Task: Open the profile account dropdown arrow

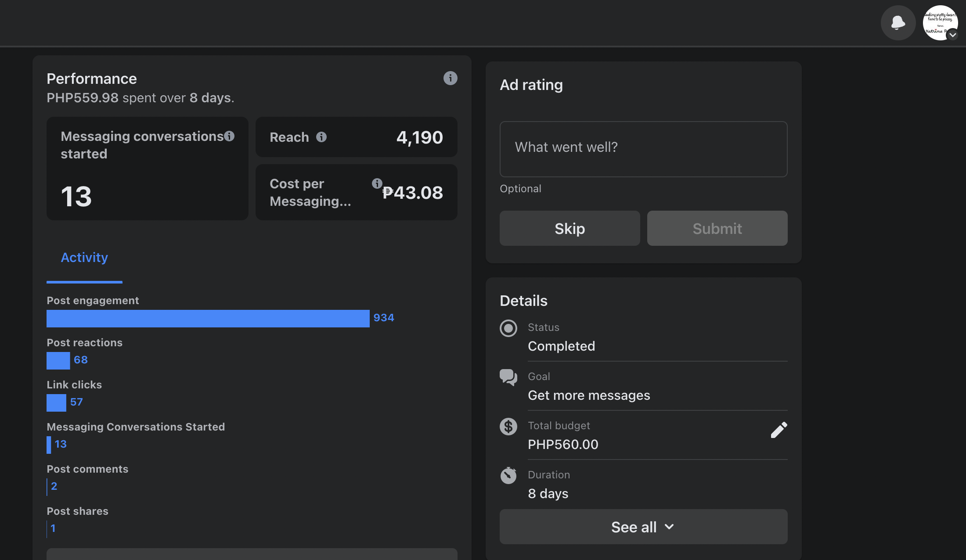Action: coord(952,35)
